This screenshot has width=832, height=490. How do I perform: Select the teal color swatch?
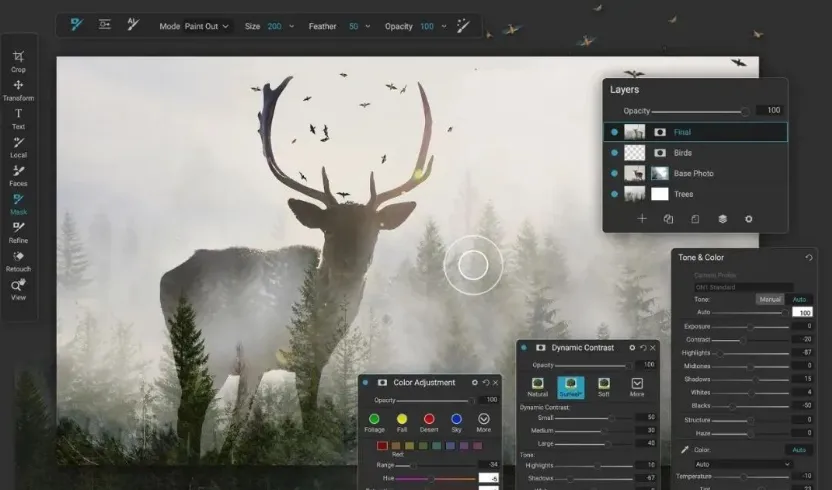[437, 445]
